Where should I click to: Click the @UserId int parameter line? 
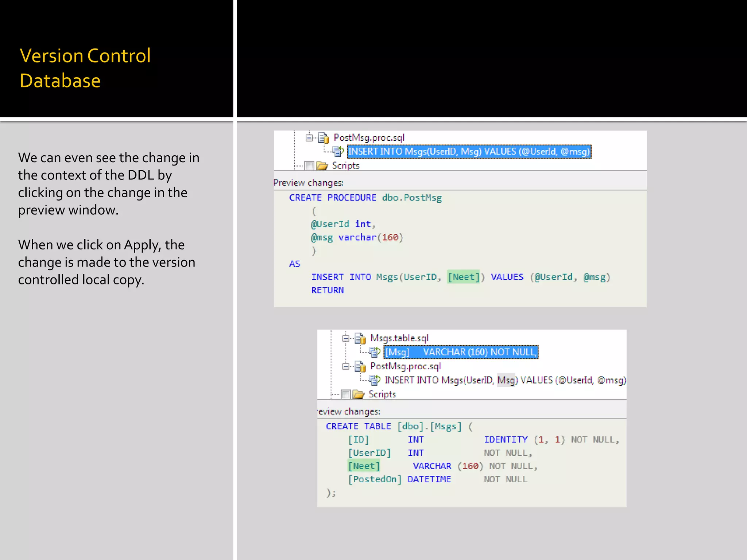click(x=343, y=224)
